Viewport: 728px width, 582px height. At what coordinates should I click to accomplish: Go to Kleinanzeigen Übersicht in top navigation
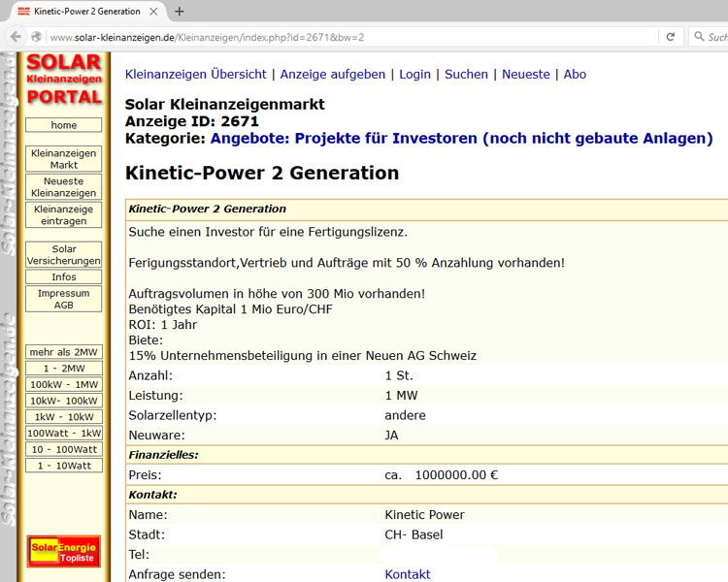(195, 74)
